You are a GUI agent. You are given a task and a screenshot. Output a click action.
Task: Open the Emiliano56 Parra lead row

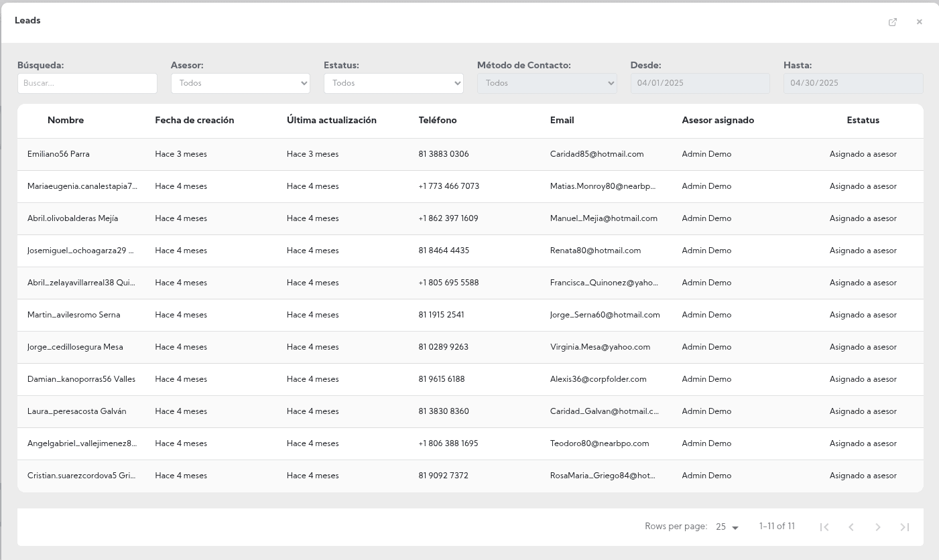click(58, 154)
